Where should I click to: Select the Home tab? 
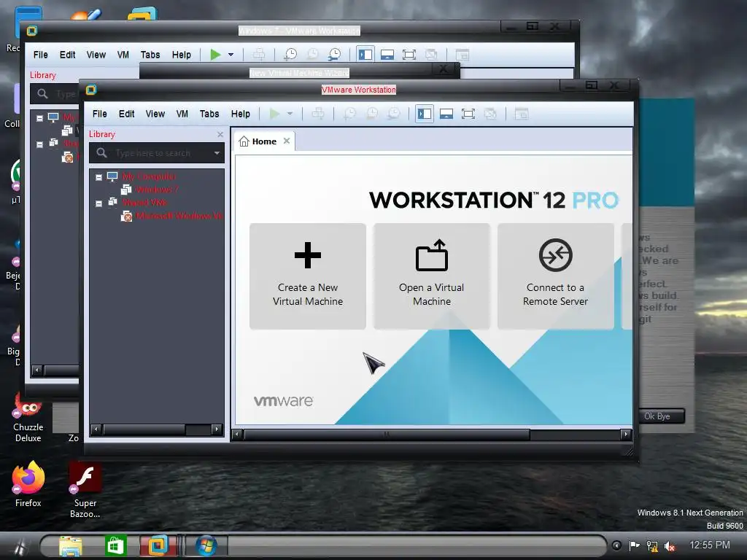click(264, 141)
